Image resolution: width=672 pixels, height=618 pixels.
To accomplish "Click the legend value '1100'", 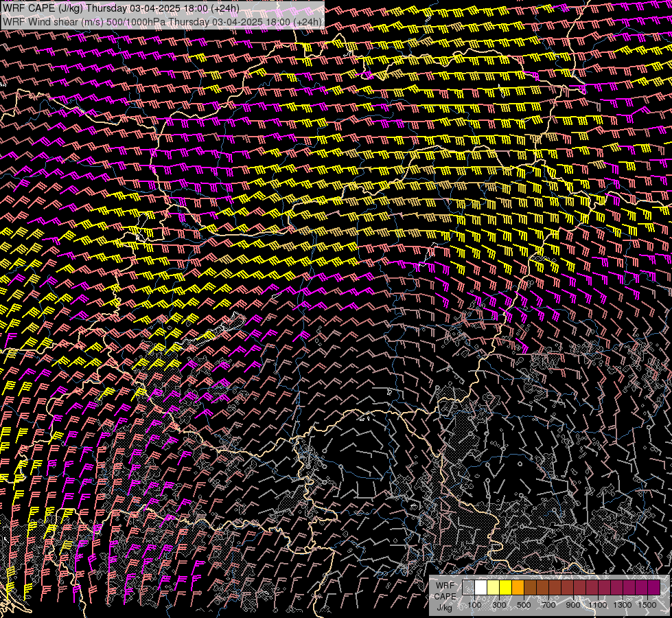I will (x=598, y=605).
